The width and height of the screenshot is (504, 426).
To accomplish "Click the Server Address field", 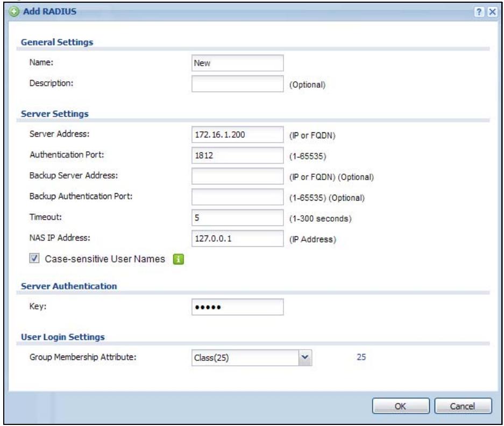I will pyautogui.click(x=238, y=134).
